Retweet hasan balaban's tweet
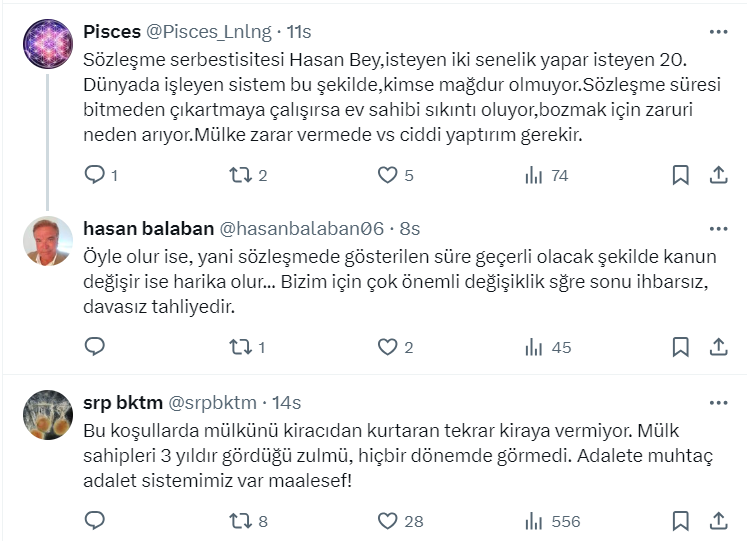Viewport: 747px width, 541px height. (x=241, y=347)
